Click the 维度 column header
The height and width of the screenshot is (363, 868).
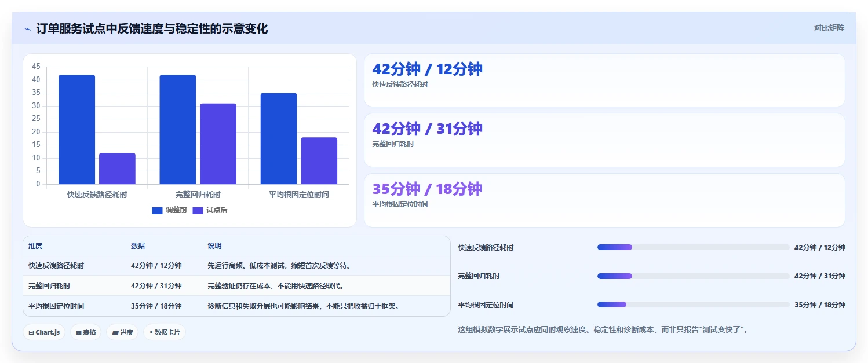point(35,246)
